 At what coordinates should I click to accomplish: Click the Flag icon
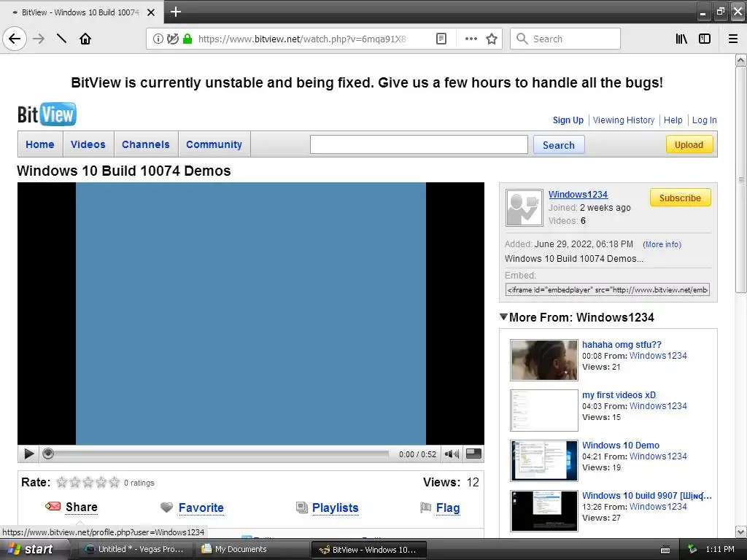point(425,507)
